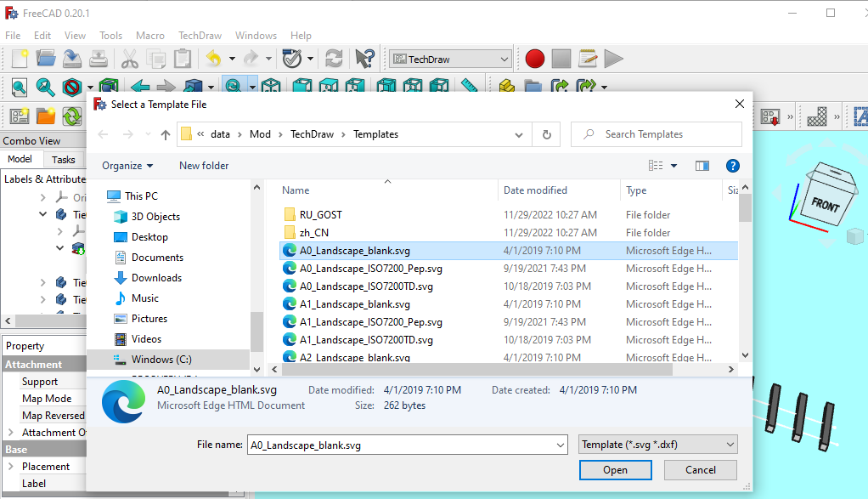Open the view options dropdown arrow
Screen dimensions: 868x499
coord(674,166)
